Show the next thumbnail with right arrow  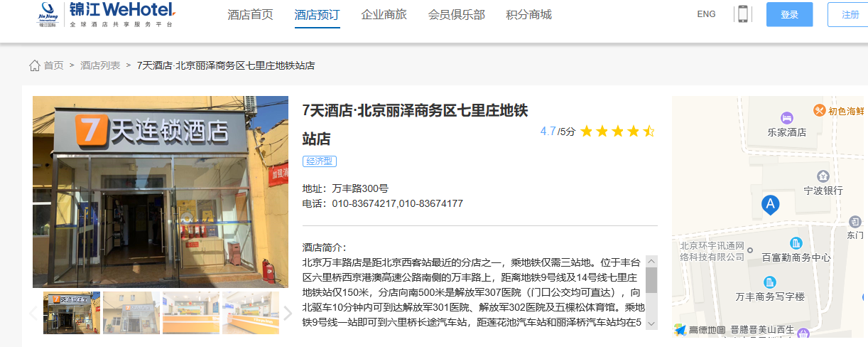tap(288, 313)
